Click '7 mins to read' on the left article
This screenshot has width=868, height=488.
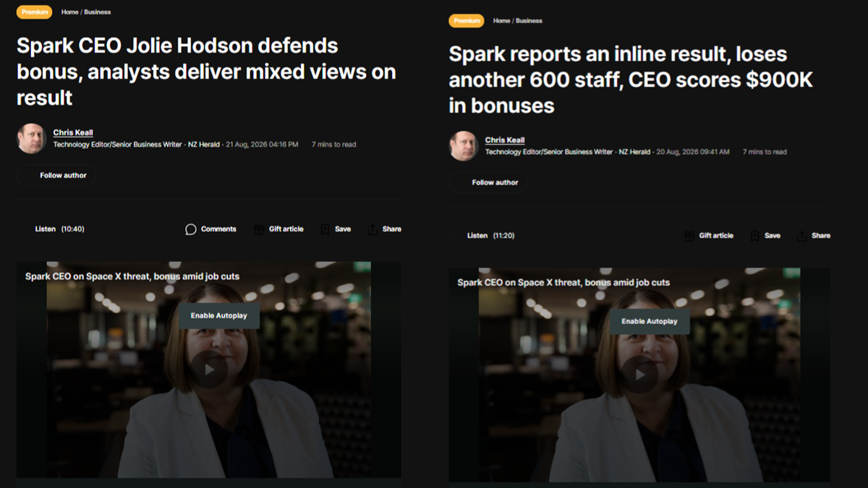(334, 145)
